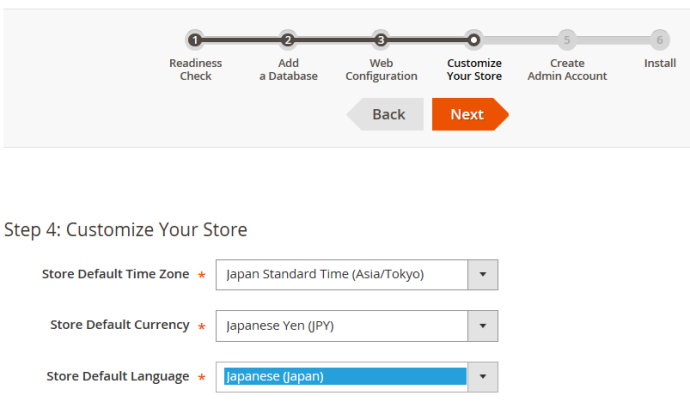Expand the Store Default Language dropdown arrow
The width and height of the screenshot is (690, 414).
pyautogui.click(x=483, y=377)
